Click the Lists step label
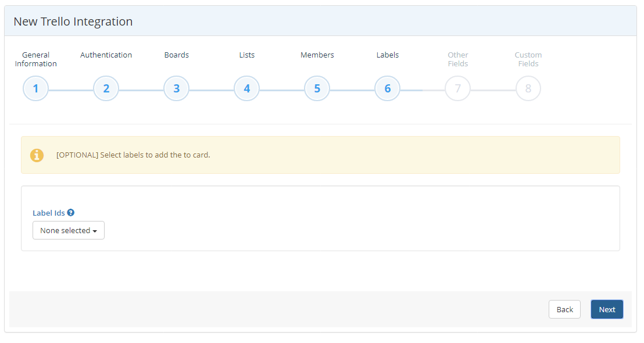This screenshot has width=644, height=343. coord(246,55)
